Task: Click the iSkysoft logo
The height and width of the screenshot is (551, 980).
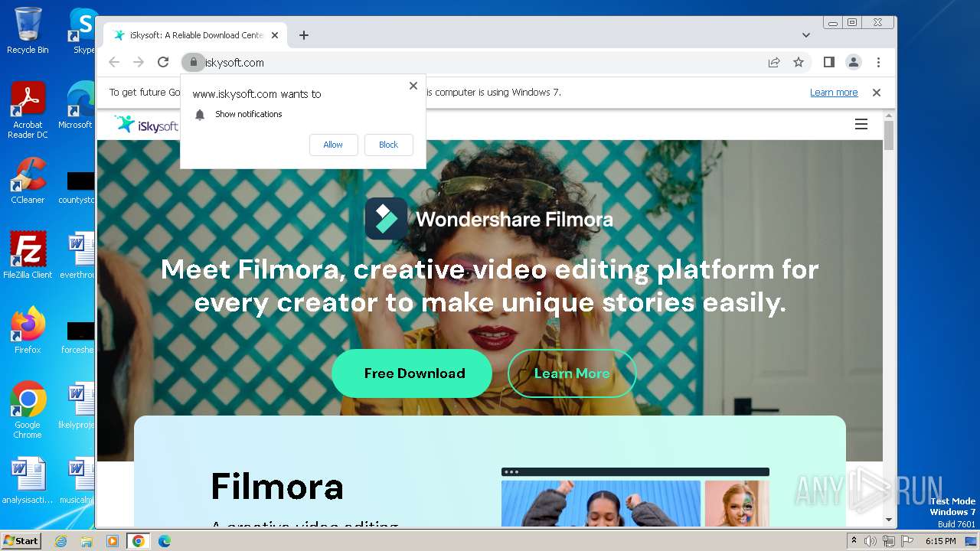Action: (x=146, y=125)
